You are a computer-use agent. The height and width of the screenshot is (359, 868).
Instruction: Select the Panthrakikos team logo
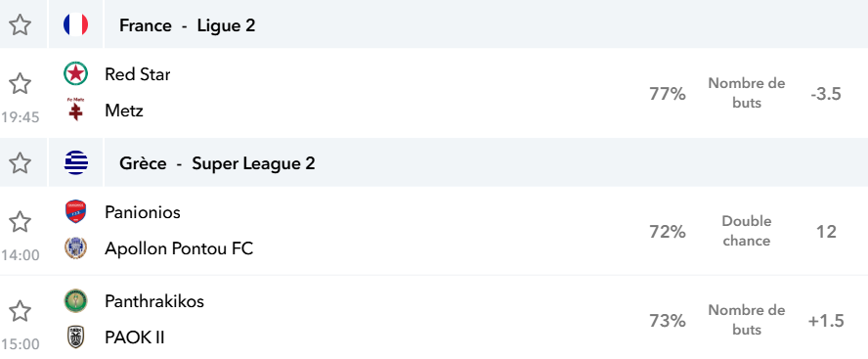(76, 301)
